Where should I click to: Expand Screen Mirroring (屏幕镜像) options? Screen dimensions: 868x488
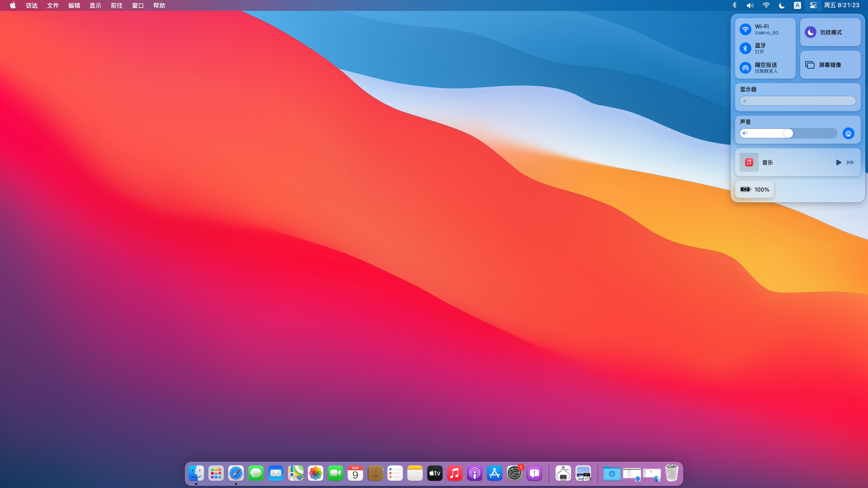[830, 65]
